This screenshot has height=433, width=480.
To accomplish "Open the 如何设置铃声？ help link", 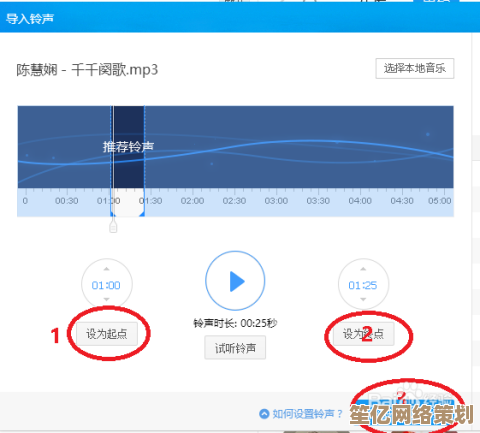I will click(307, 414).
